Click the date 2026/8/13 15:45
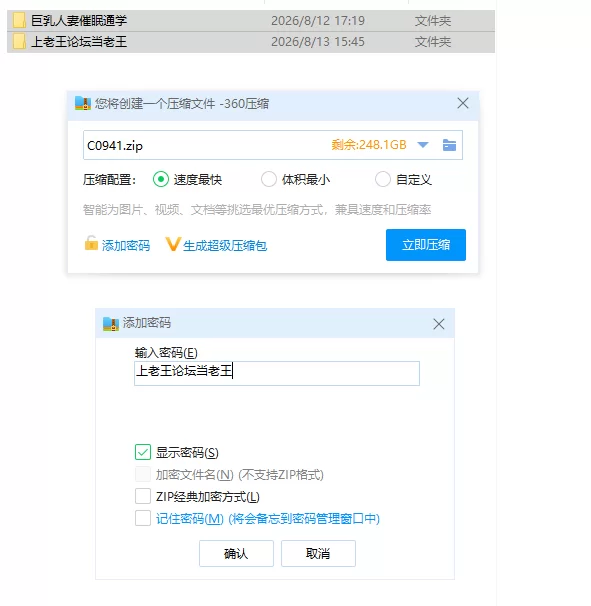This screenshot has height=606, width=591. (318, 42)
